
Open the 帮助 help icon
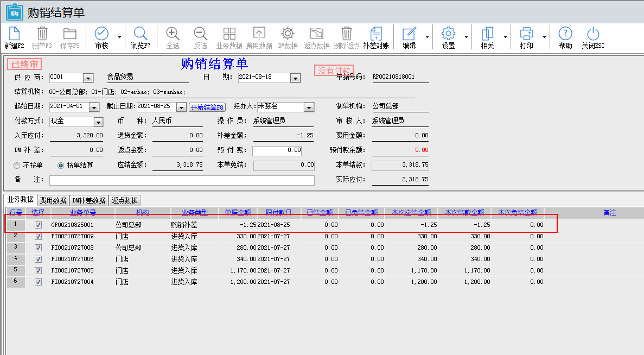pyautogui.click(x=565, y=34)
